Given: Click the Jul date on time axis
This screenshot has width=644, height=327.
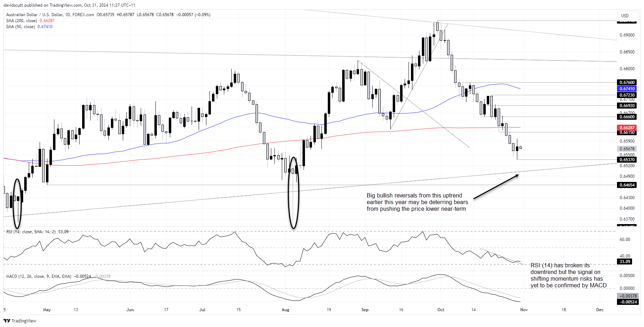Looking at the screenshot, I should pos(202,310).
